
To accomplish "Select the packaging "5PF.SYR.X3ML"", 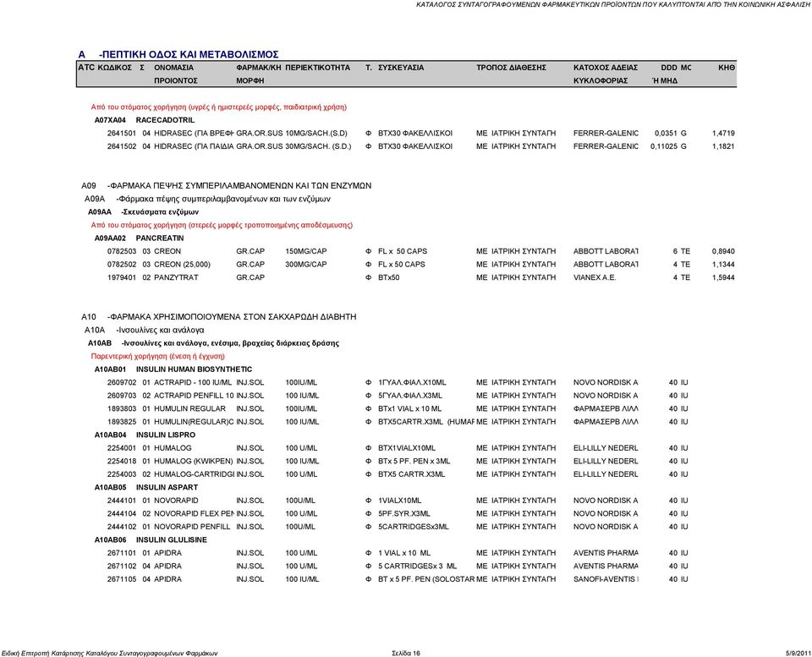I will pyautogui.click(x=404, y=513).
